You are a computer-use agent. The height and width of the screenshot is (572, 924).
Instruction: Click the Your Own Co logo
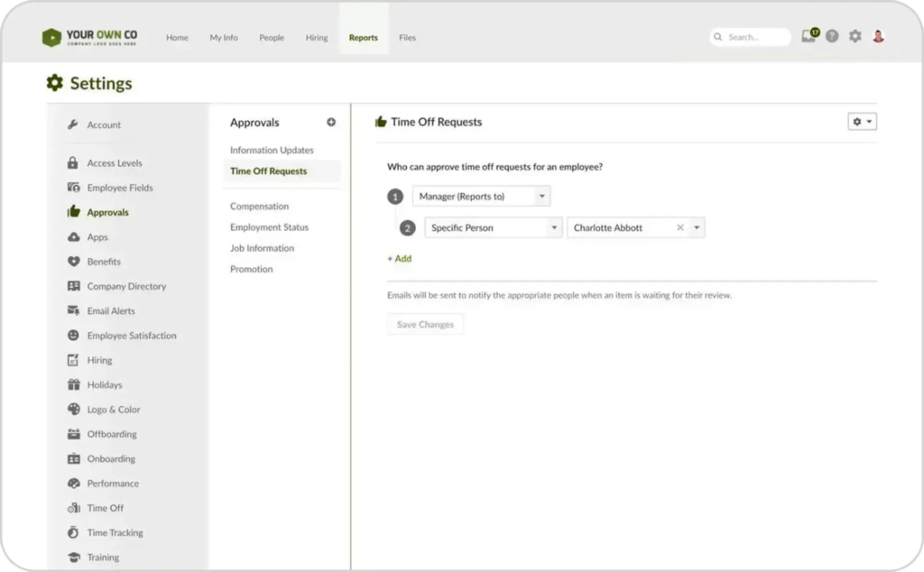(90, 38)
